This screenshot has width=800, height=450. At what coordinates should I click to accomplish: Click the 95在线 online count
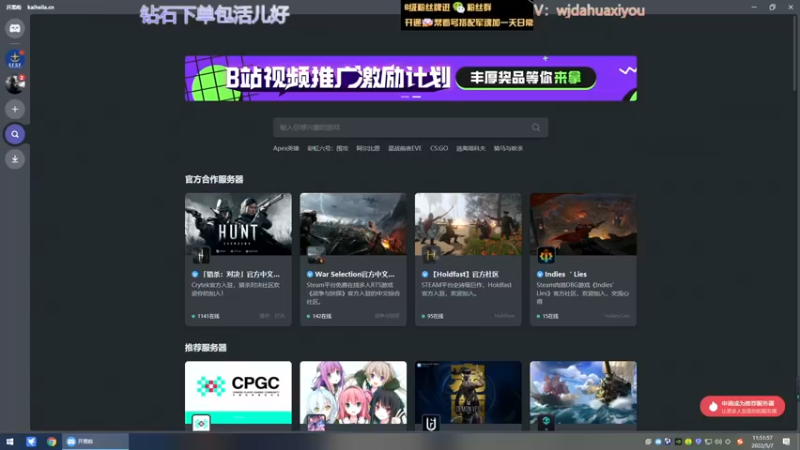tap(433, 316)
